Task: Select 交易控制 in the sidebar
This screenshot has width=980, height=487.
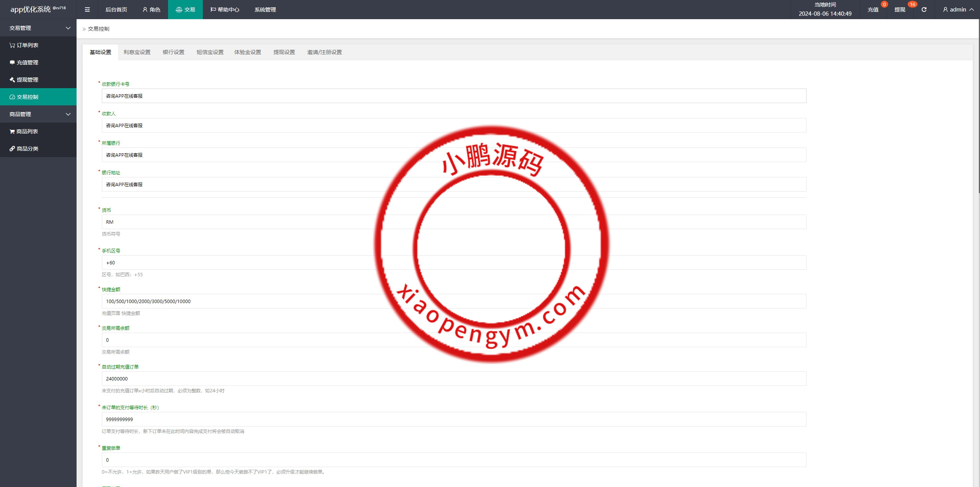Action: click(x=27, y=97)
